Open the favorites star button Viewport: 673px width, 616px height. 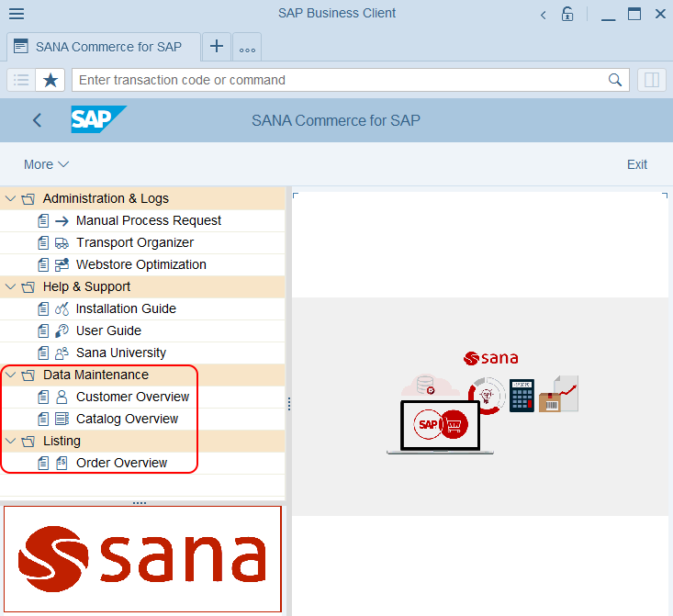pos(50,80)
